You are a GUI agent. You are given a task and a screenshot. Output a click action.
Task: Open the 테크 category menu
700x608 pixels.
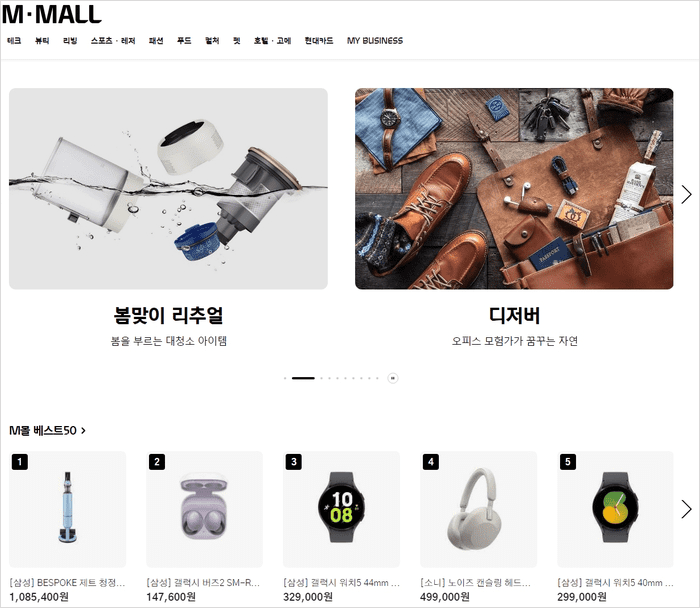[x=14, y=41]
